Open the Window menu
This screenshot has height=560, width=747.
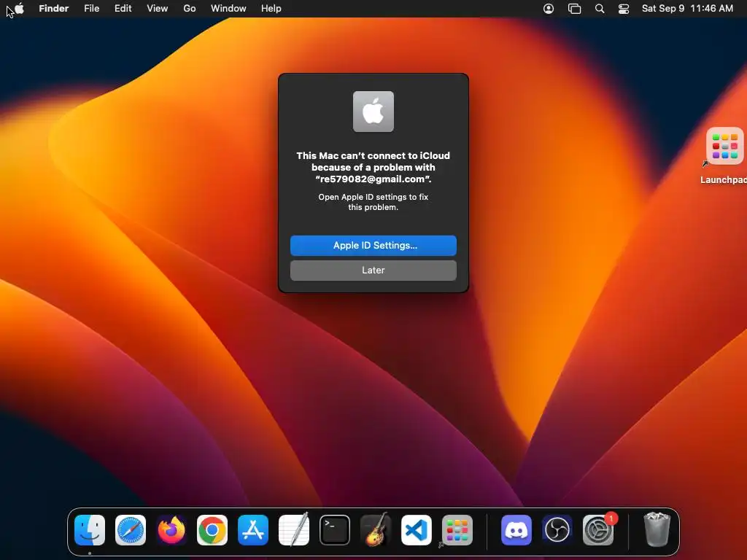228,8
